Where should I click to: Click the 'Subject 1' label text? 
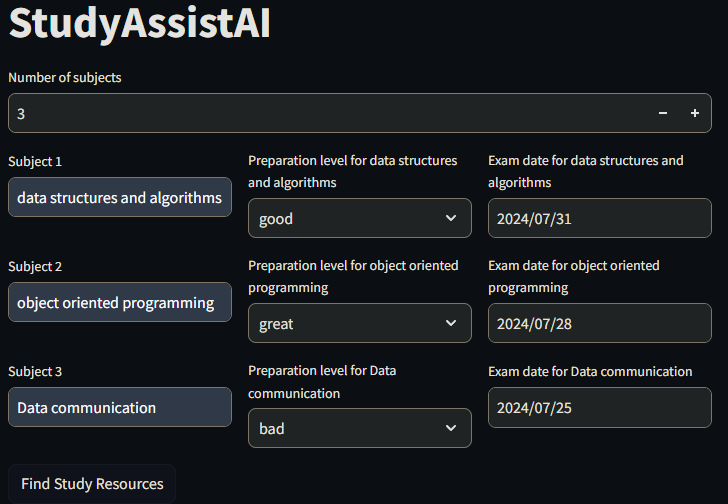coord(35,161)
